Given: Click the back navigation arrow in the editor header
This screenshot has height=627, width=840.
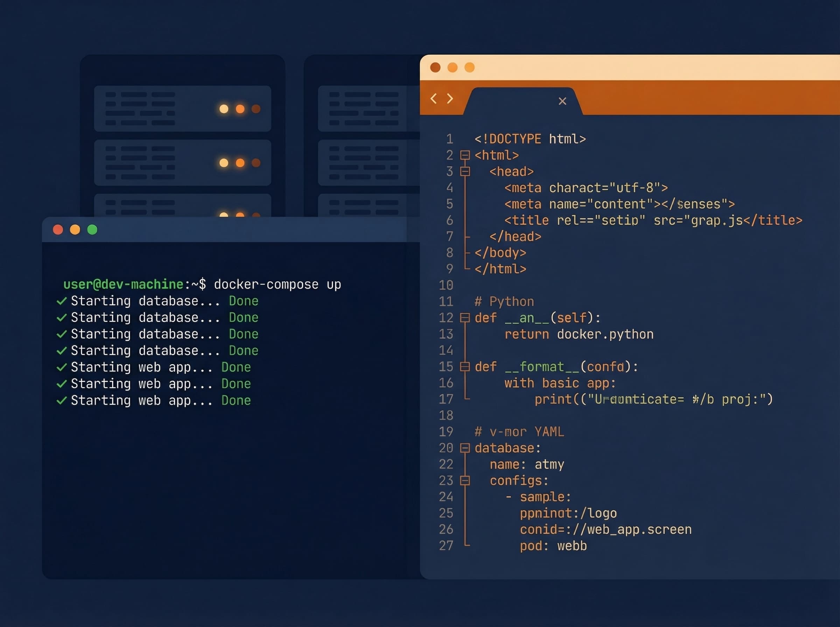Looking at the screenshot, I should 434,99.
